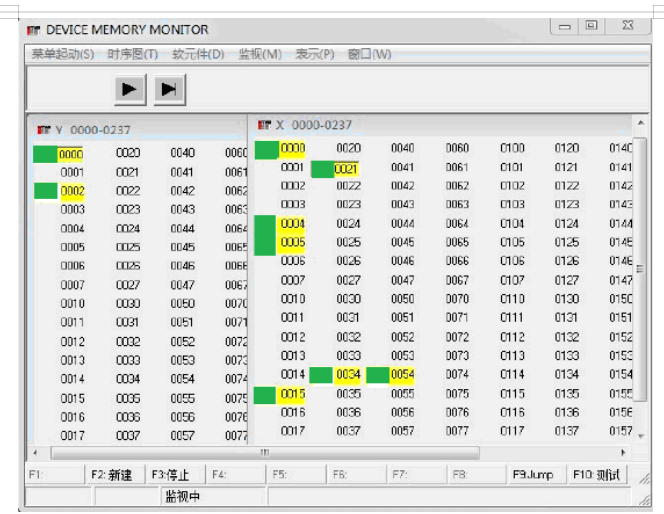
Task: Select Y device 0017
Action: pos(72,435)
